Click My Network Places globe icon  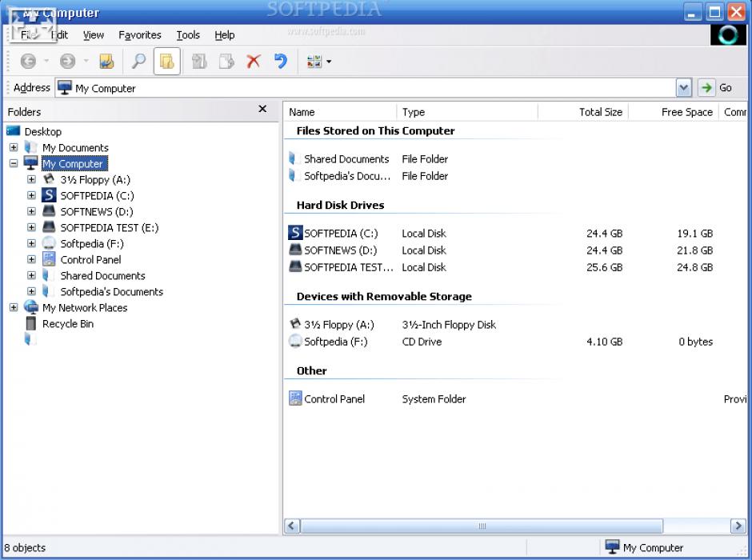pos(31,307)
